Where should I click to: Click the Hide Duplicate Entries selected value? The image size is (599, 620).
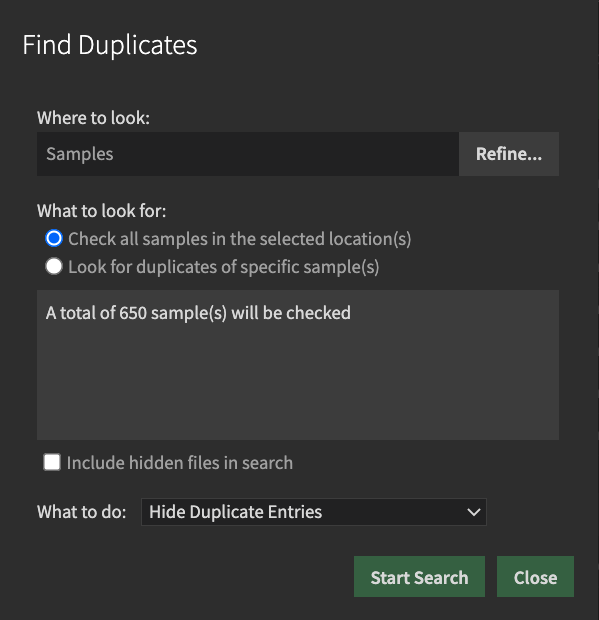pos(236,512)
